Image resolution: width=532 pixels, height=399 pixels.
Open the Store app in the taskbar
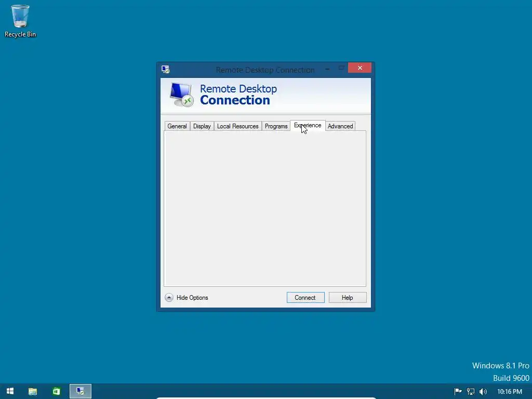[56, 391]
